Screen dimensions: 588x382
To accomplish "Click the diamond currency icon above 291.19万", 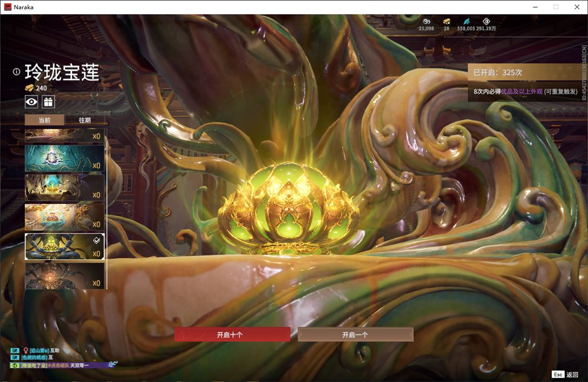I will pos(486,22).
